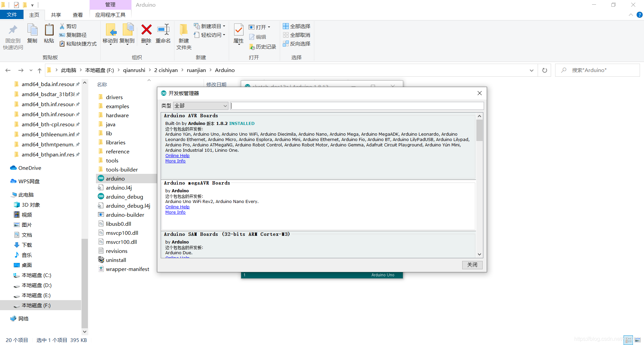This screenshot has height=345, width=644.
Task: Open Online Help for megaAVR Boards
Action: pos(177,207)
